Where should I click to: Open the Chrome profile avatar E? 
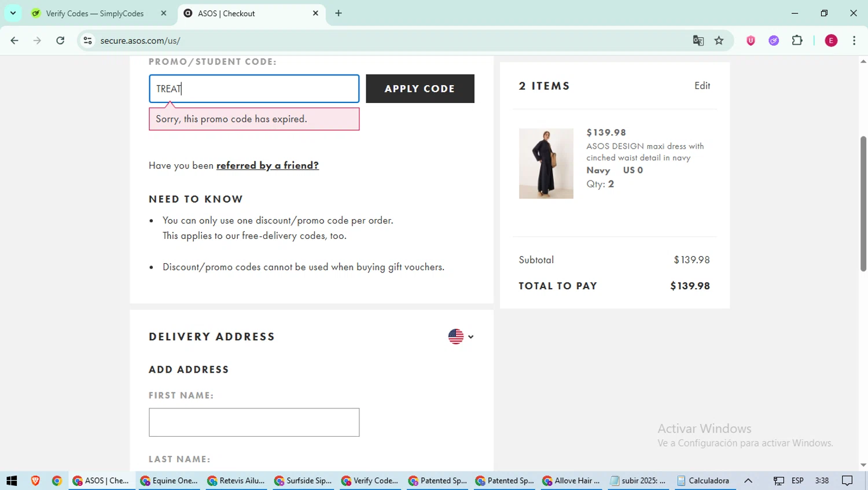click(x=831, y=40)
